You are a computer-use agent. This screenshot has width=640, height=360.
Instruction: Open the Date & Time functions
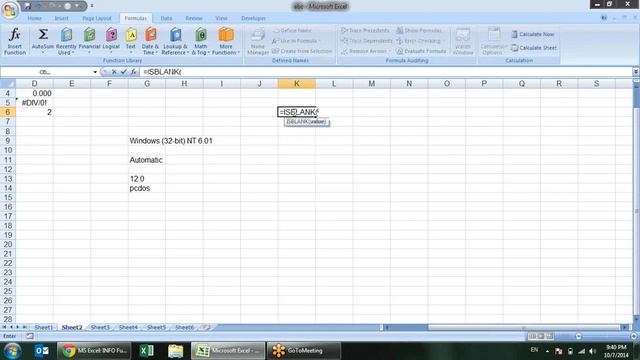(x=150, y=41)
